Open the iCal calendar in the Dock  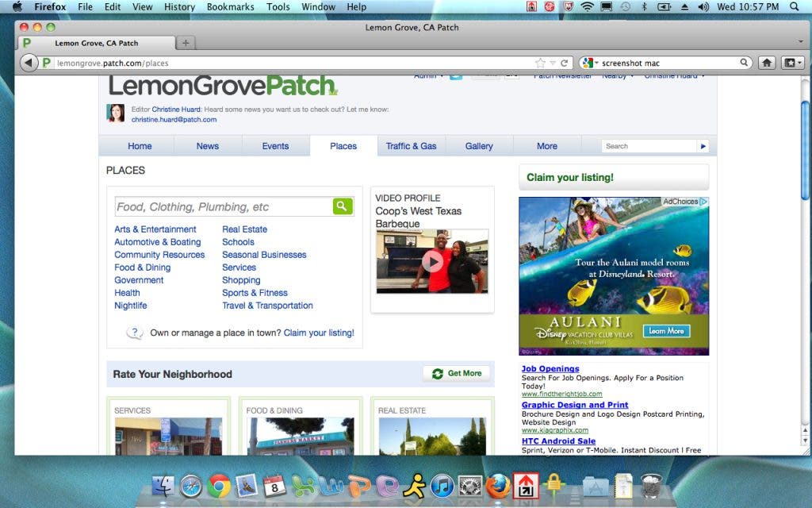point(274,487)
